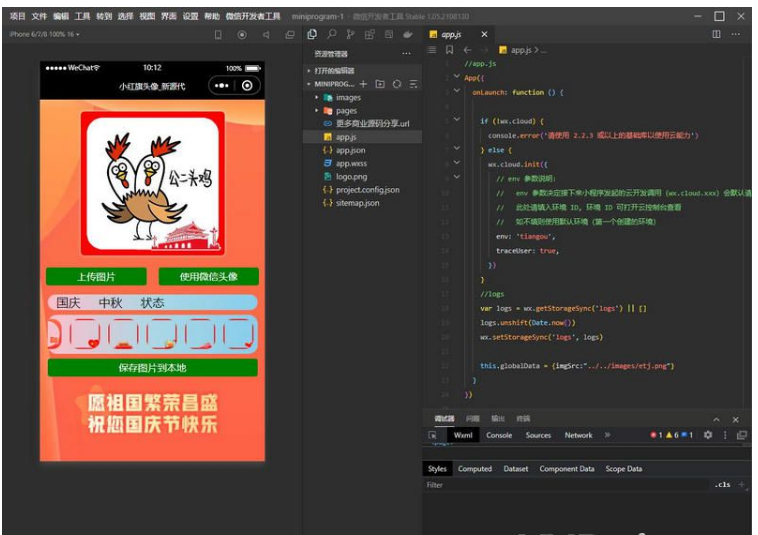Open the iPhone 6/7/8 device dropdown
The width and height of the screenshot is (758, 535).
tap(43, 34)
